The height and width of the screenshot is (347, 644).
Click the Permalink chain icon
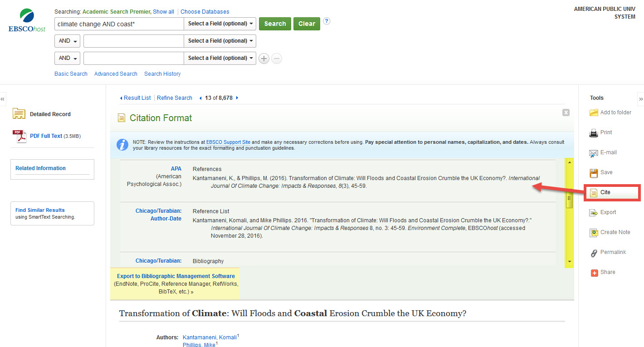594,253
